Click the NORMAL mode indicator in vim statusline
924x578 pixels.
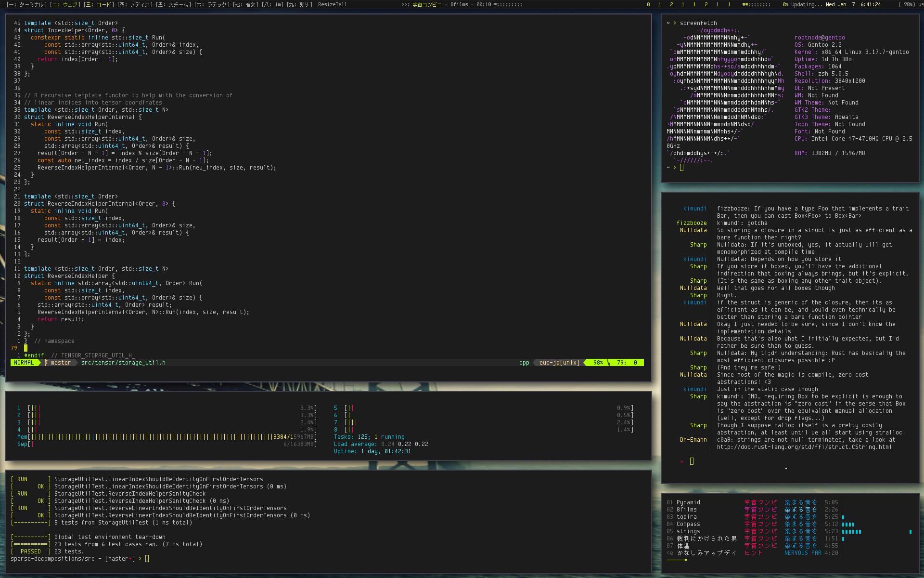[x=24, y=363]
